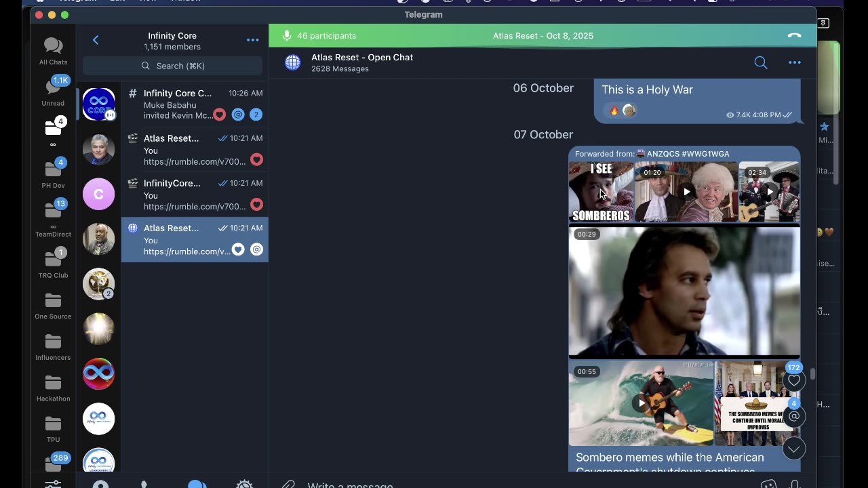Select highlighted Atlas Reset... globe topic
This screenshot has height=488, width=868.
pos(195,239)
